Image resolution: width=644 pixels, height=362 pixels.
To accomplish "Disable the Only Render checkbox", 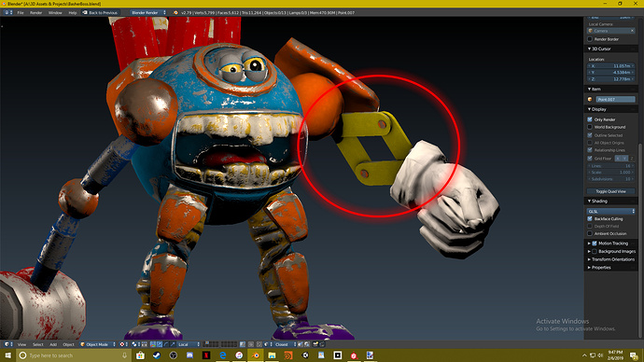I will point(590,119).
